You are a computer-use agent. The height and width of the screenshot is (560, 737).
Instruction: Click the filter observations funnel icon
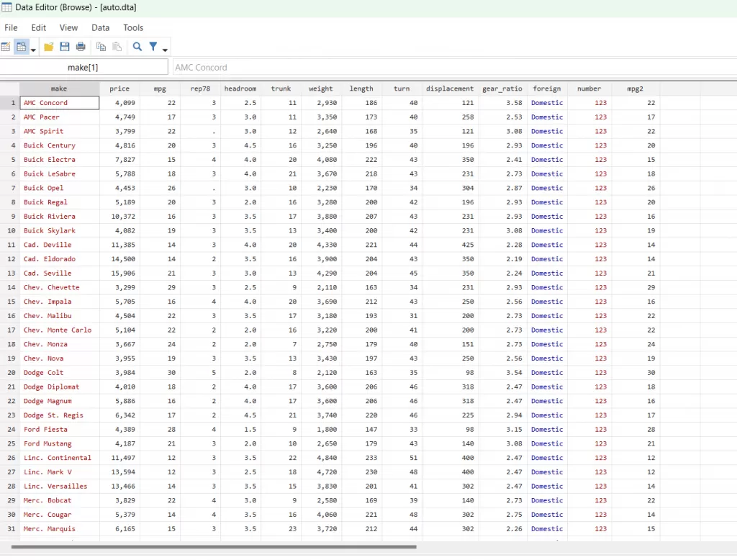[x=153, y=47]
